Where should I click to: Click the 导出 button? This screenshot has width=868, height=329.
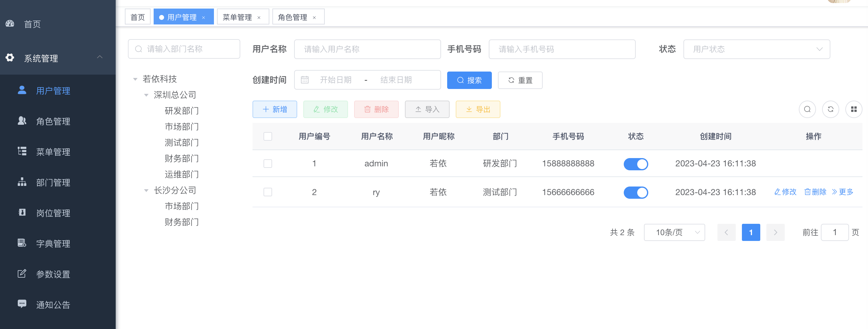point(478,109)
